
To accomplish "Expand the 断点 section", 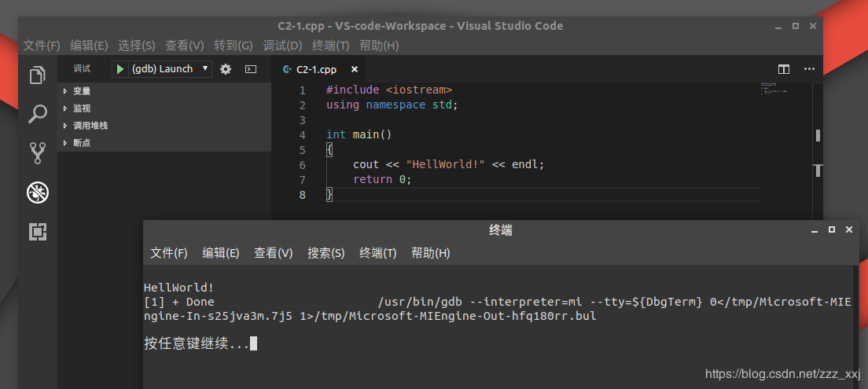I will click(164, 143).
